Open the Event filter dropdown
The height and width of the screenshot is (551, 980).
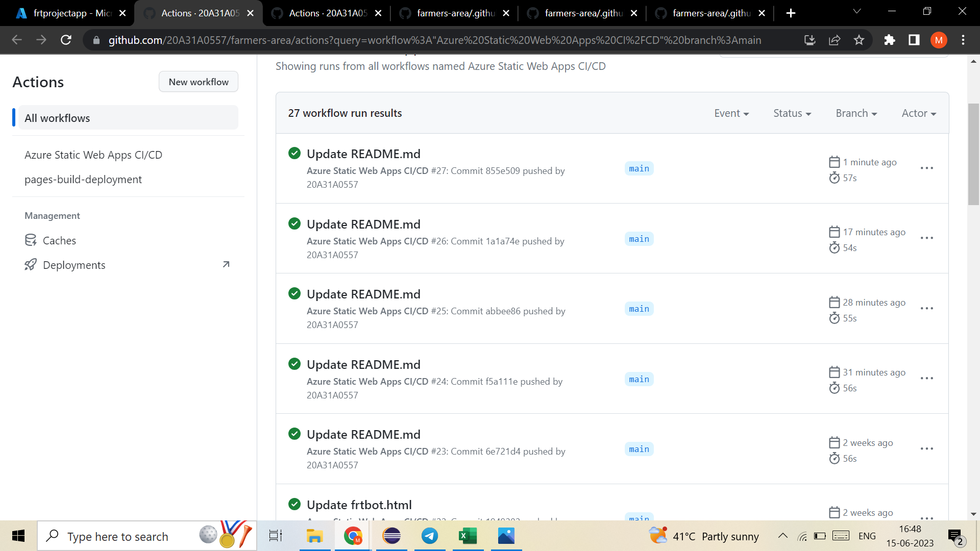pyautogui.click(x=731, y=113)
